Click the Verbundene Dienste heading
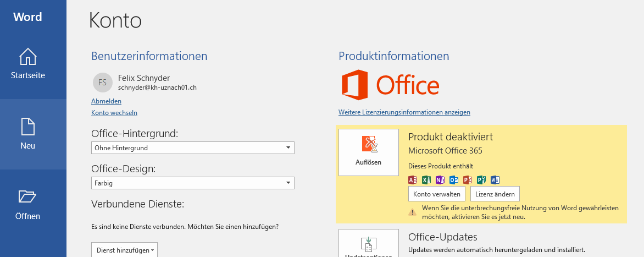This screenshot has width=644, height=257. click(x=137, y=204)
